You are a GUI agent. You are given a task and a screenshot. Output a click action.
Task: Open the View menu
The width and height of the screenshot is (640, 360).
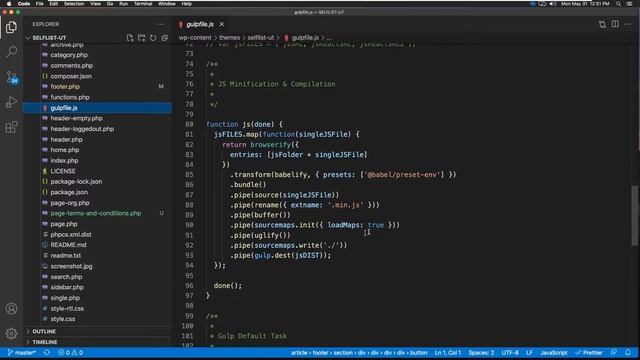click(x=96, y=4)
